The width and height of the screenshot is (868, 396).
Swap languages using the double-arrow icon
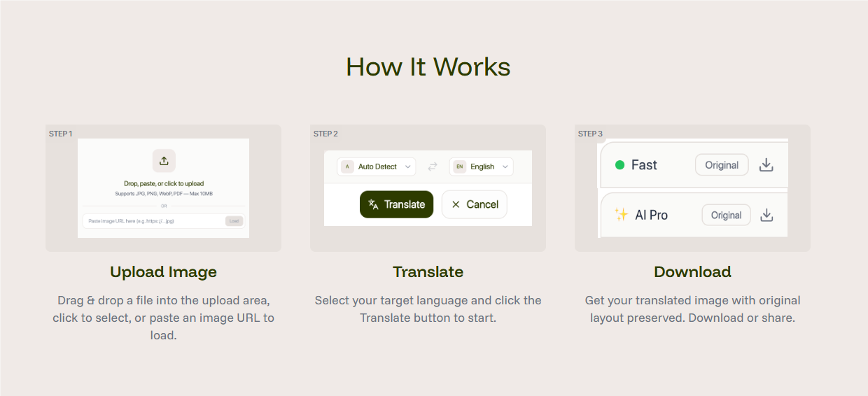pos(433,167)
